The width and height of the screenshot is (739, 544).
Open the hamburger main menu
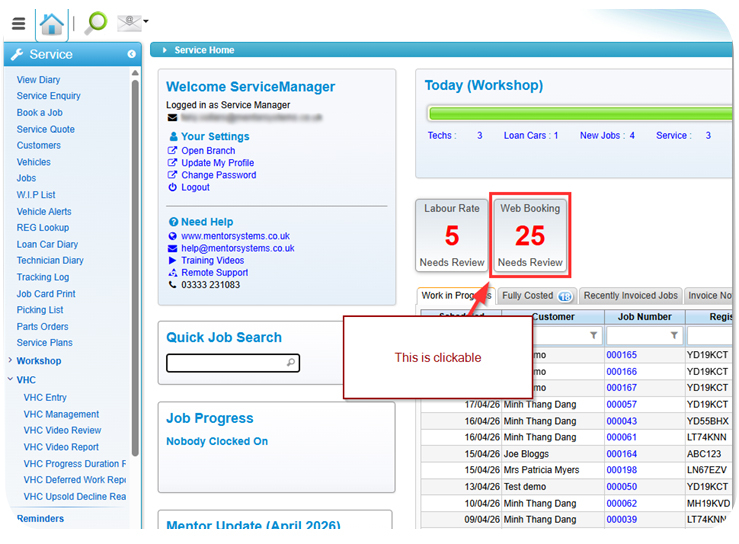point(18,24)
